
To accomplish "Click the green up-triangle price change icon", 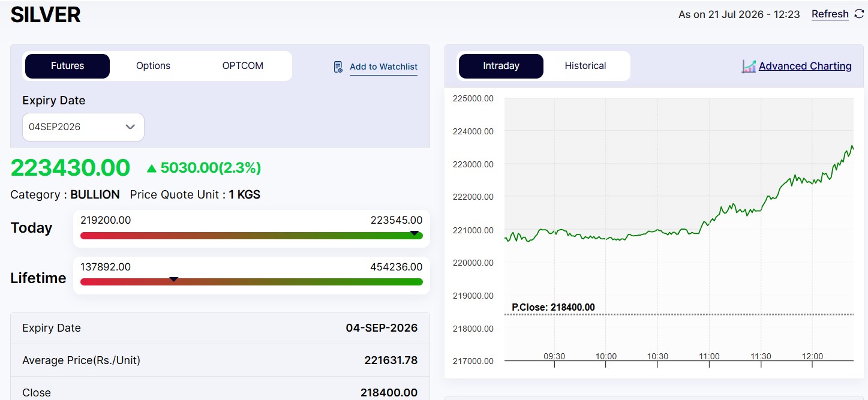I will pyautogui.click(x=152, y=169).
